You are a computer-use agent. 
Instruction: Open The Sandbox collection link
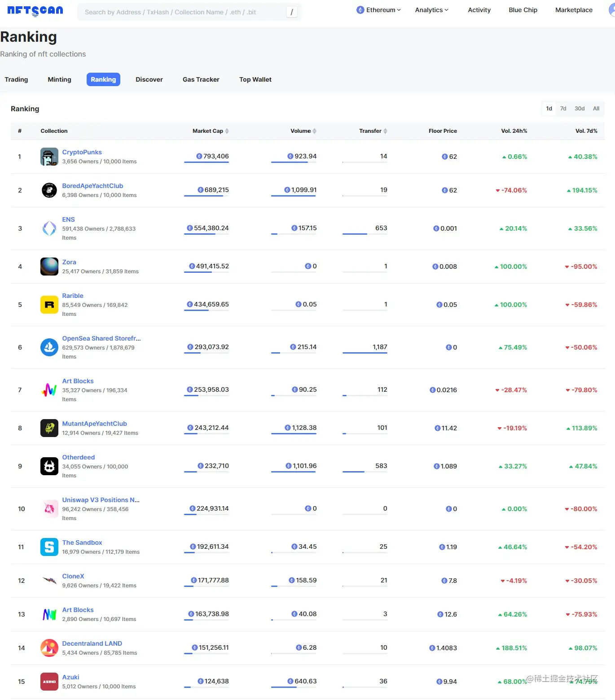click(x=82, y=542)
